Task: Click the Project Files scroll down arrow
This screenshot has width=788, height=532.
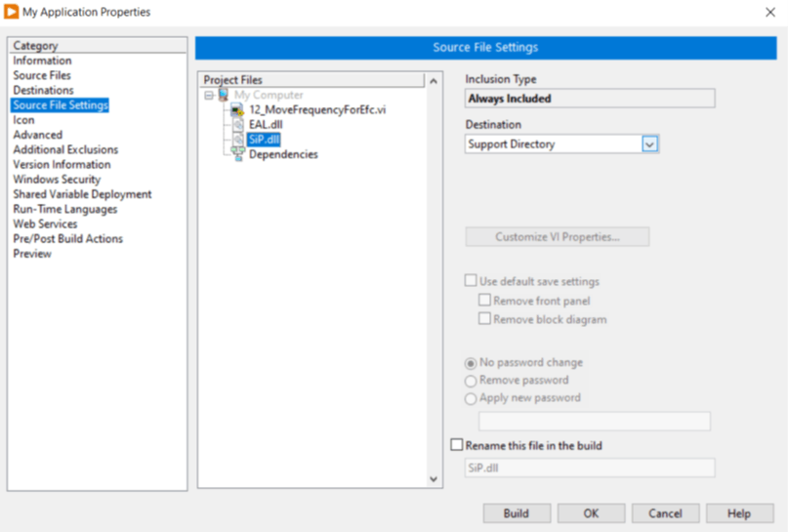Action: coord(435,479)
